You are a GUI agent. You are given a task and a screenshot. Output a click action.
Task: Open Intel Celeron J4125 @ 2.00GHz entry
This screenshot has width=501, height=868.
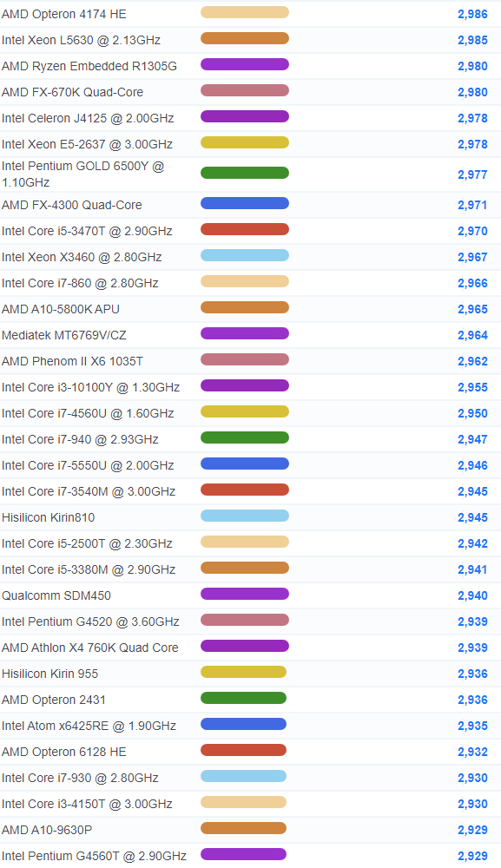88,118
